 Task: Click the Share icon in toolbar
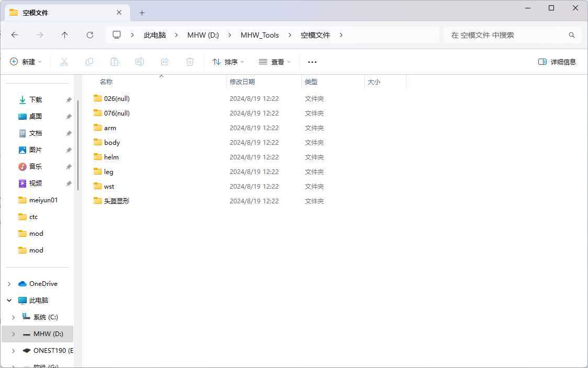click(165, 62)
